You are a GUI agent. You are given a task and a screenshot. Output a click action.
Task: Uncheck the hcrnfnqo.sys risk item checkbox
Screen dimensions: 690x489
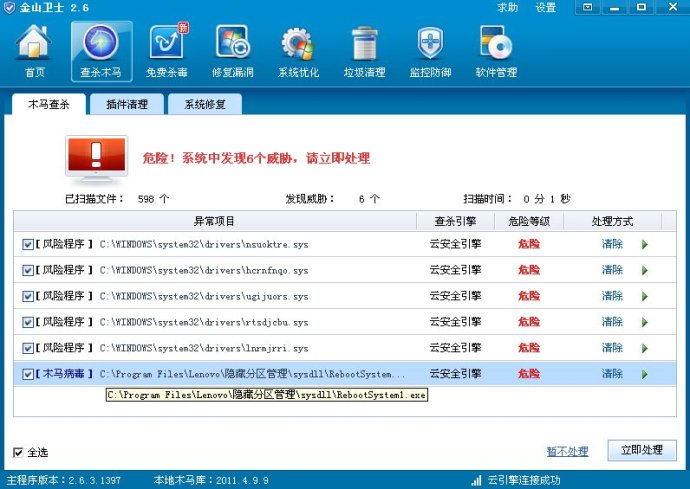click(27, 270)
